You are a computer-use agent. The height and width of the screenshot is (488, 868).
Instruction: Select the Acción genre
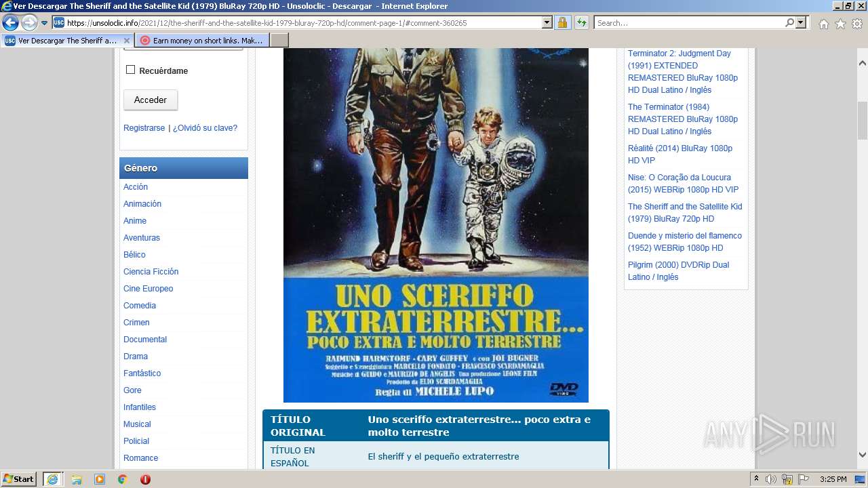click(x=136, y=187)
